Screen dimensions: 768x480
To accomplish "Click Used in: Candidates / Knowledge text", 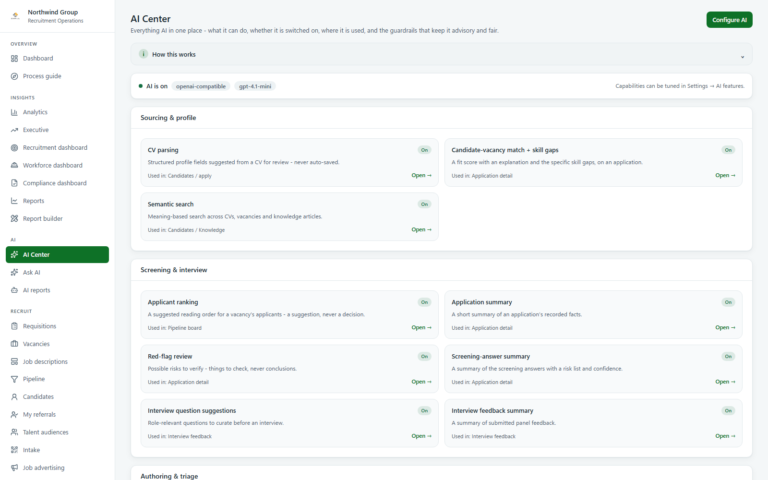I will coord(186,230).
